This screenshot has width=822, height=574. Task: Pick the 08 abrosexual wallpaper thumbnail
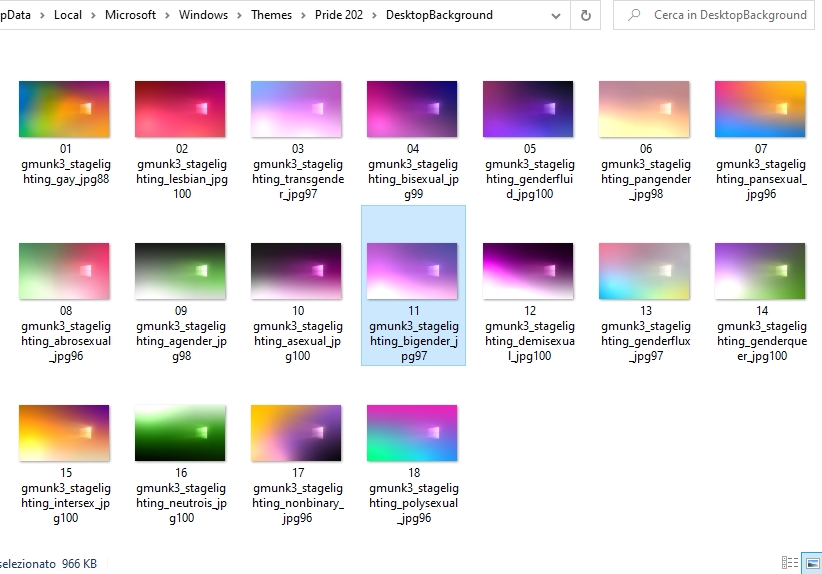(x=64, y=271)
